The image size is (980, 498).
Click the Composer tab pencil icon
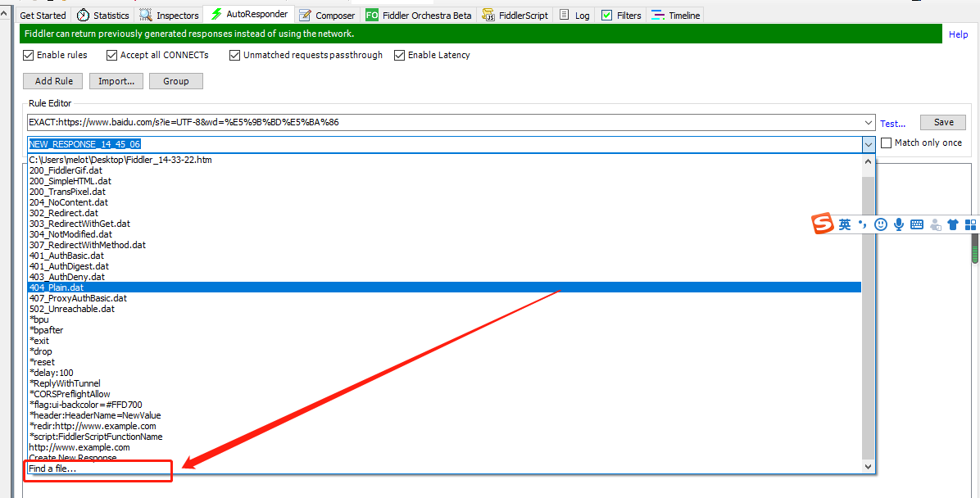click(x=305, y=15)
